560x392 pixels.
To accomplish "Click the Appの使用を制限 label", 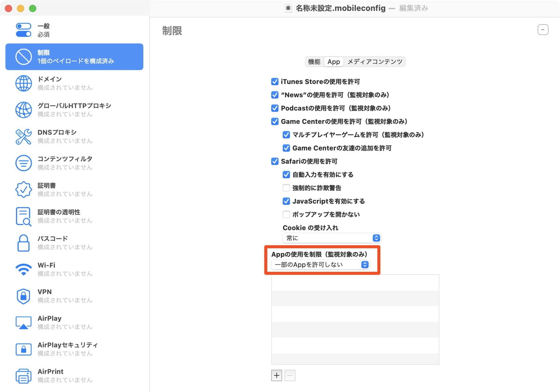I will click(320, 254).
